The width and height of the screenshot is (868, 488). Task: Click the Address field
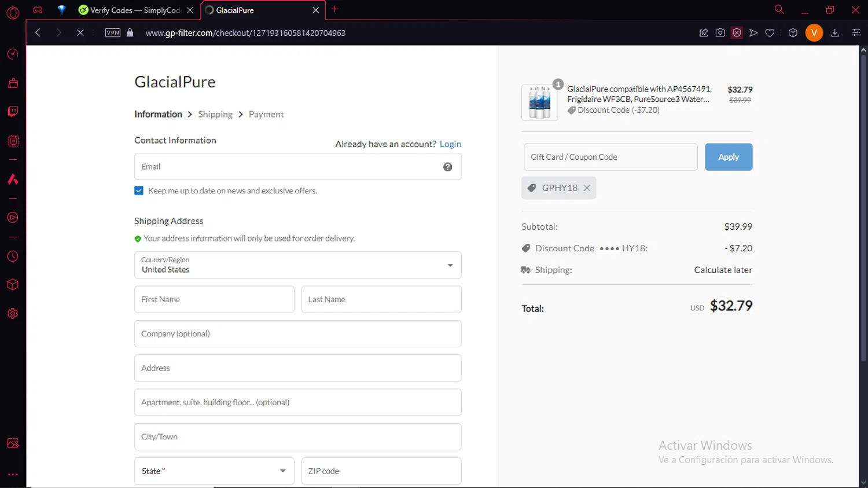297,368
